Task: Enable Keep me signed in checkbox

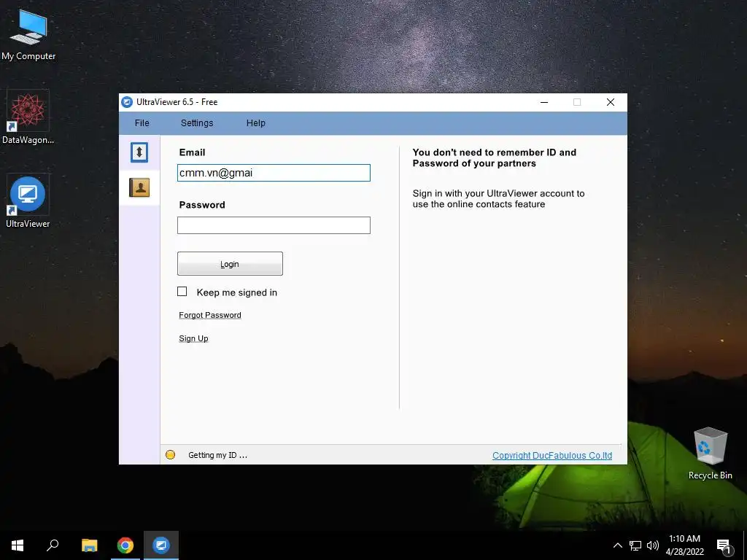Action: [x=182, y=292]
